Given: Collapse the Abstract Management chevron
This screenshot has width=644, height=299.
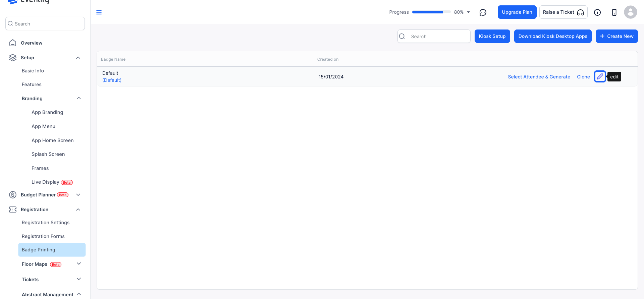Looking at the screenshot, I should pos(79,294).
